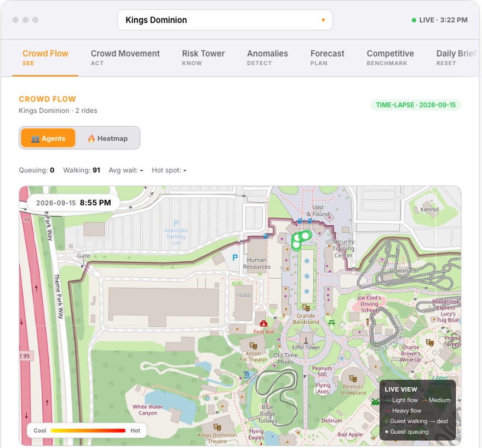
Task: Click the Light flow legend entry
Action: 401,400
